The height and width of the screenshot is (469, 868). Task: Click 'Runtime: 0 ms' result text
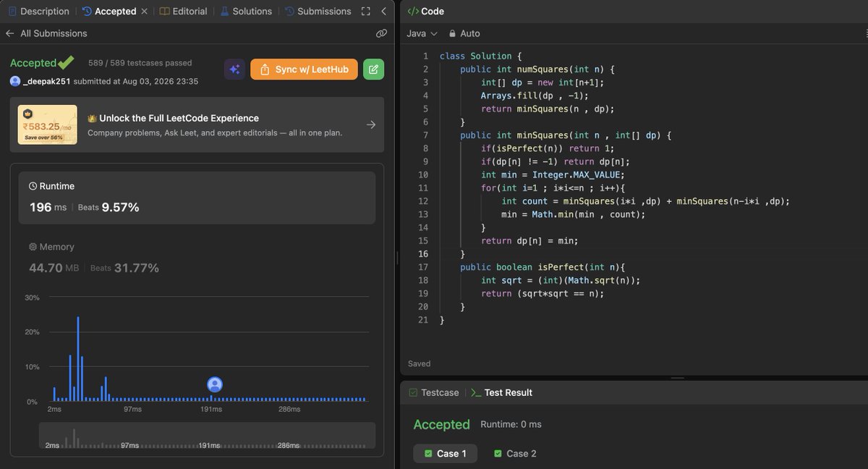(x=511, y=424)
